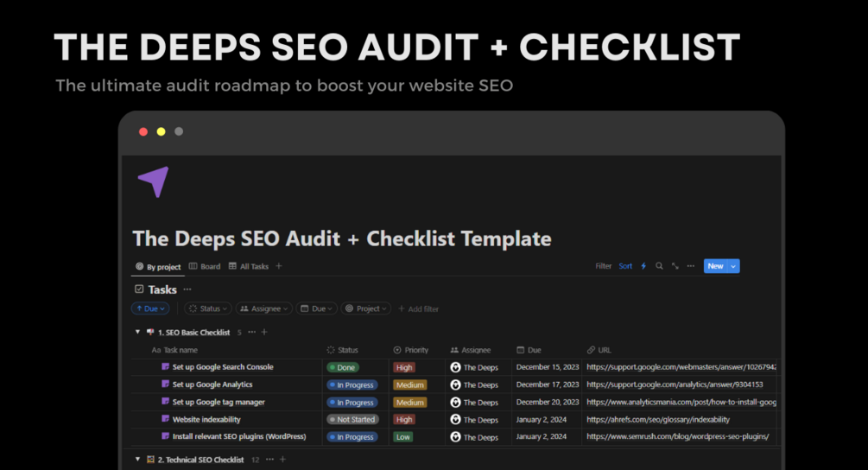This screenshot has height=470, width=868.
Task: Open the three dots beside SEO Basic Checklist
Action: (252, 332)
